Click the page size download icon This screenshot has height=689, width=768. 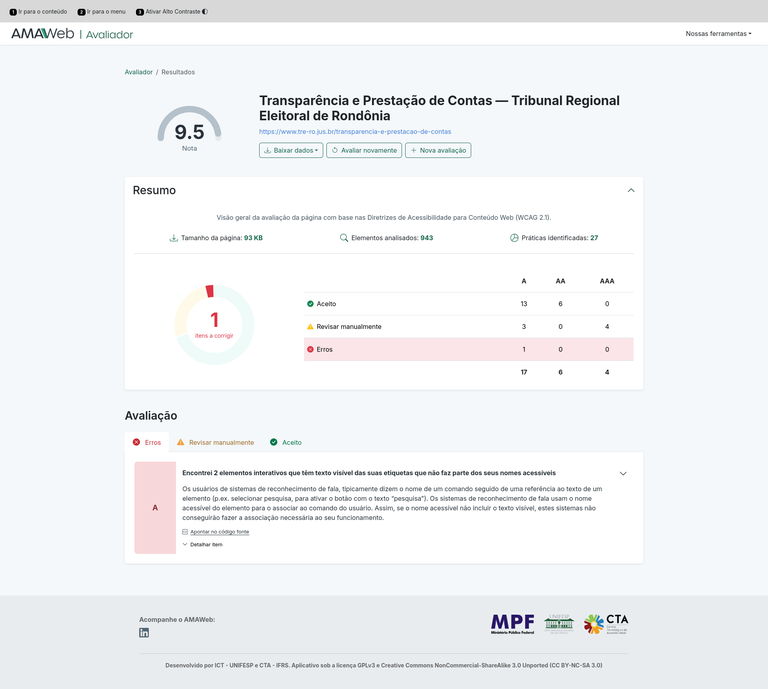(x=173, y=238)
